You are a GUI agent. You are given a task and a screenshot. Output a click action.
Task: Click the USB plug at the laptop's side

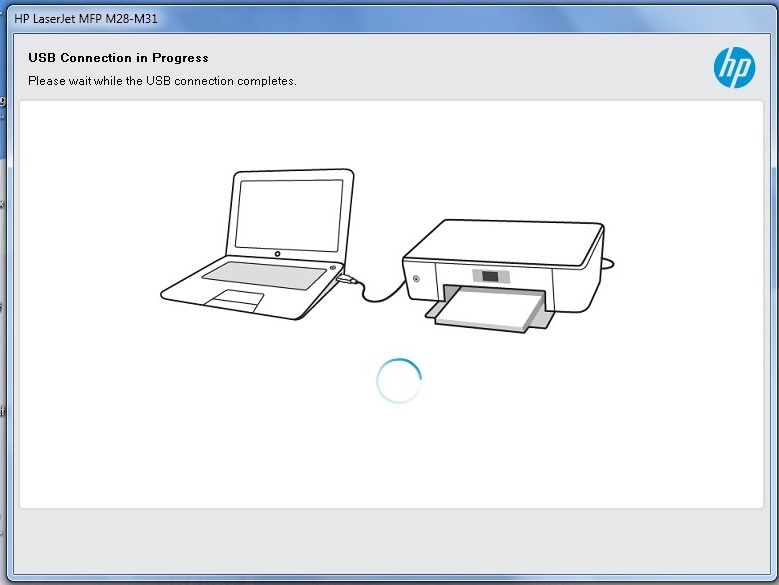[347, 280]
